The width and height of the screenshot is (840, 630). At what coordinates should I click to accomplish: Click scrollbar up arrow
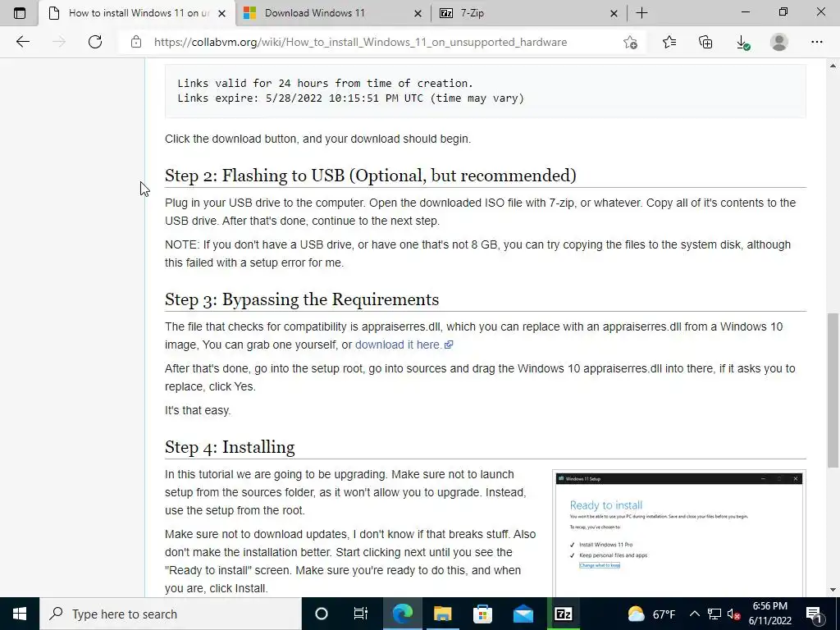[833, 66]
